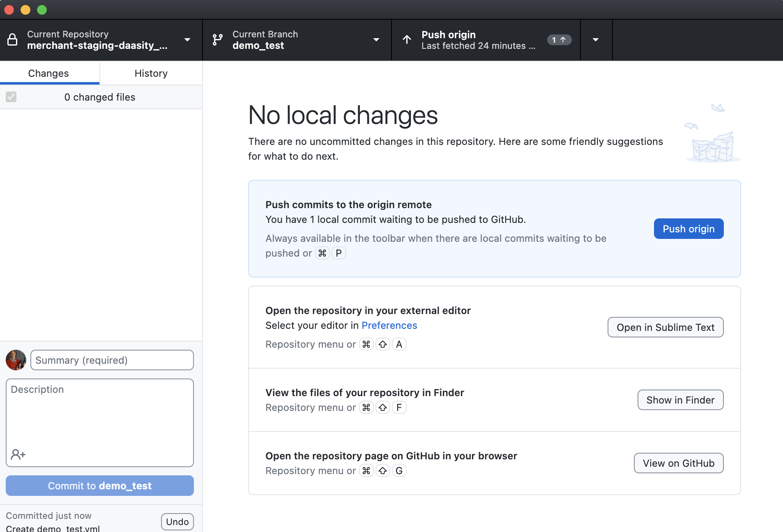Toggle the changed files checkbox
The image size is (783, 532).
pos(11,97)
